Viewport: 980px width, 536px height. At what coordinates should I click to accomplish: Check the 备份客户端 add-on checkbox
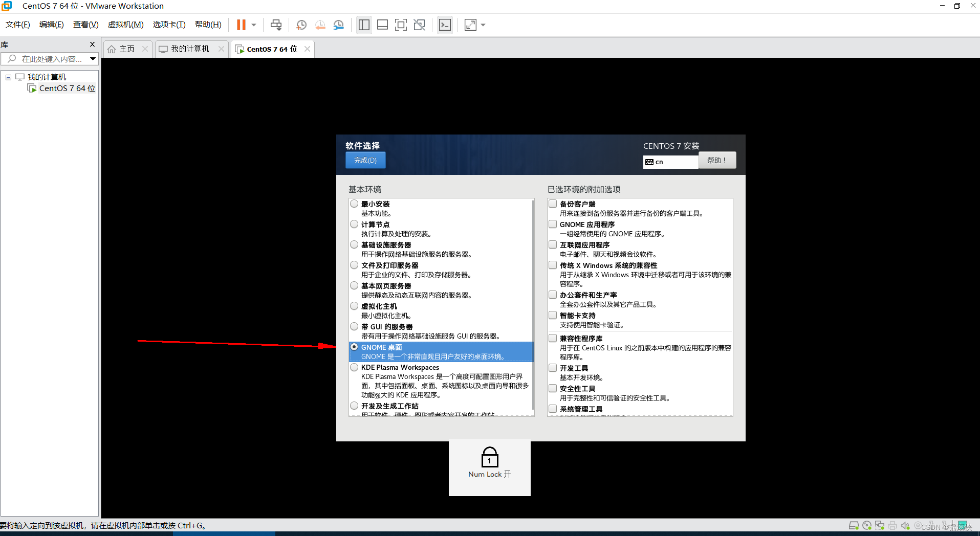tap(553, 204)
